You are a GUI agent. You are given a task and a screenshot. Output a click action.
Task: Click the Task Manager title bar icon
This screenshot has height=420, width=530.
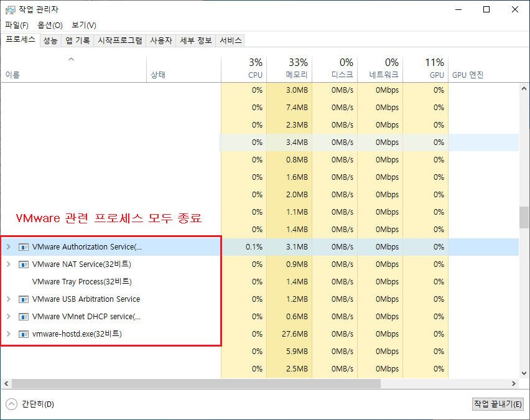tap(10, 10)
